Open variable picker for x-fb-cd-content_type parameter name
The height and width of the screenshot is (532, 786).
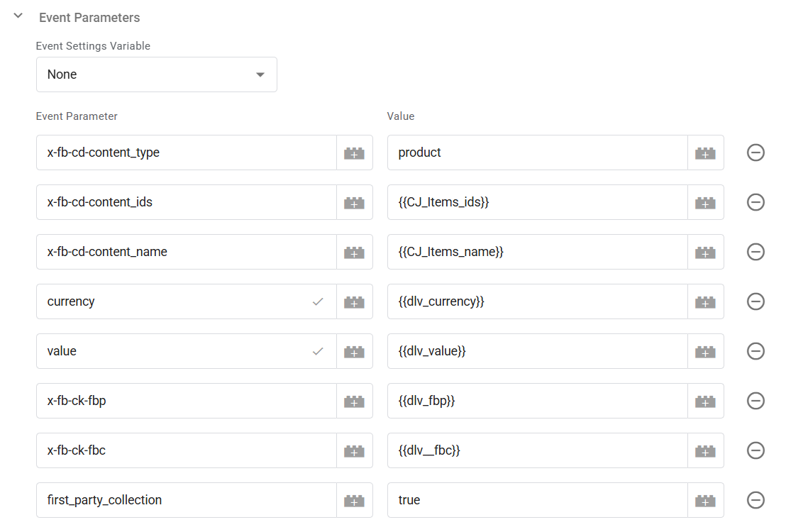point(354,153)
